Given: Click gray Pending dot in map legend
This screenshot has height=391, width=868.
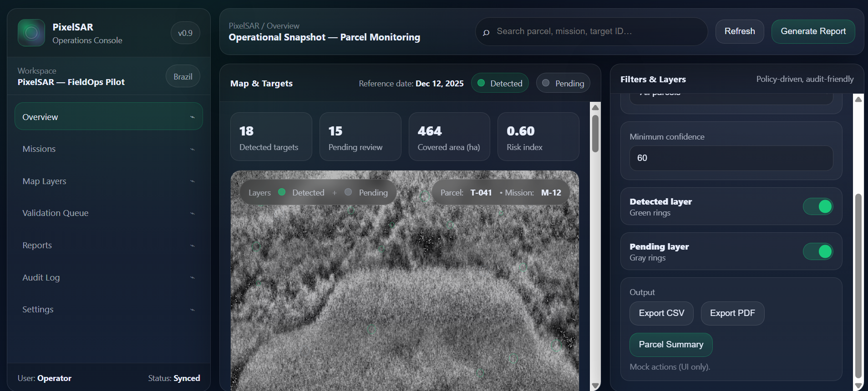Looking at the screenshot, I should click(x=348, y=192).
